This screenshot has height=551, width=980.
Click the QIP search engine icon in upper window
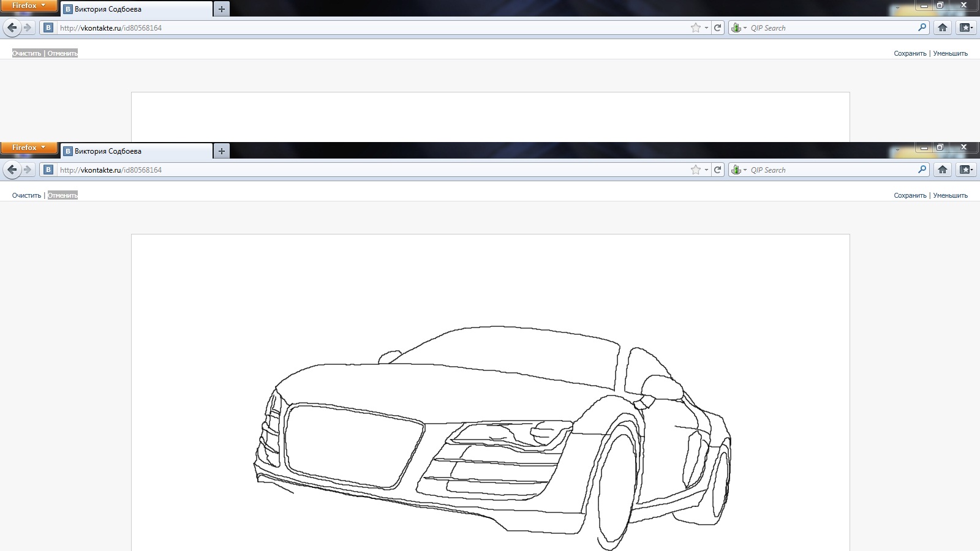tap(736, 28)
